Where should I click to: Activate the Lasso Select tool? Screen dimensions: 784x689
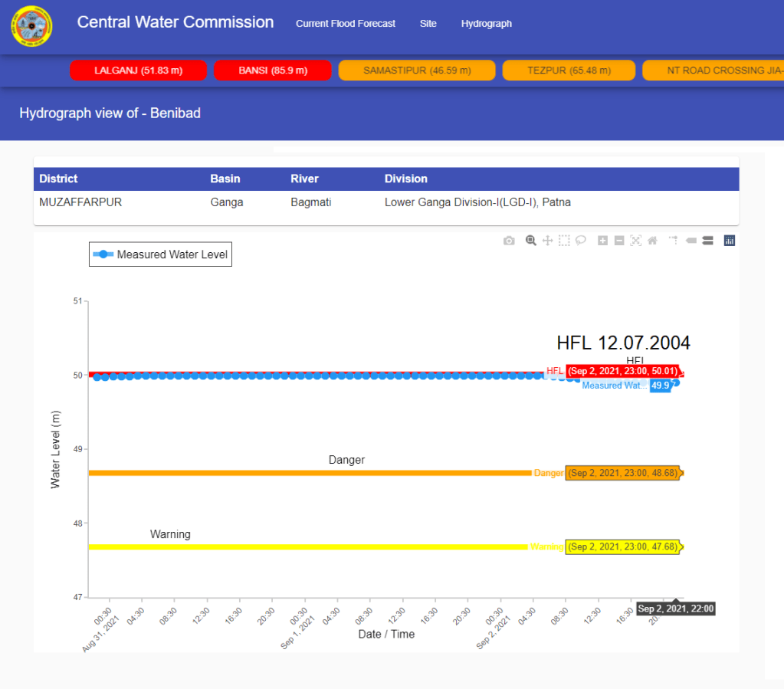click(581, 241)
